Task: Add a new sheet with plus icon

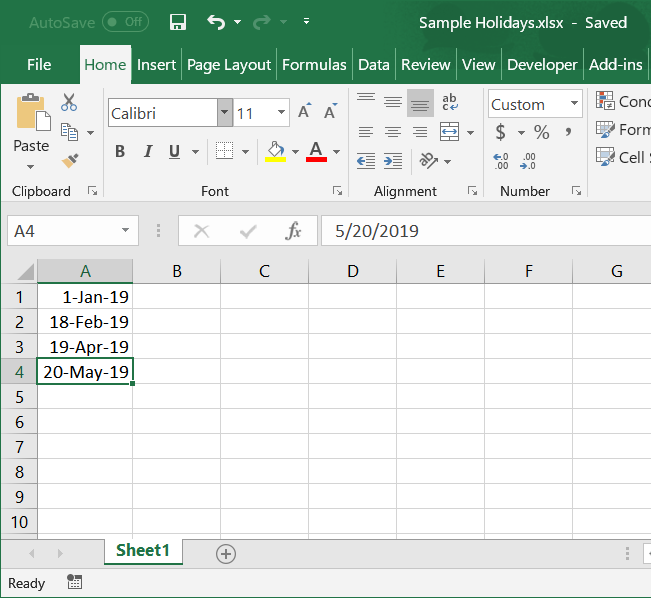Action: click(226, 553)
